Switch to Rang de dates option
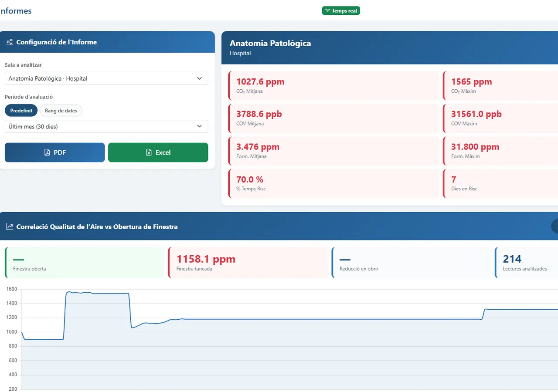The image size is (558, 392). click(x=61, y=111)
